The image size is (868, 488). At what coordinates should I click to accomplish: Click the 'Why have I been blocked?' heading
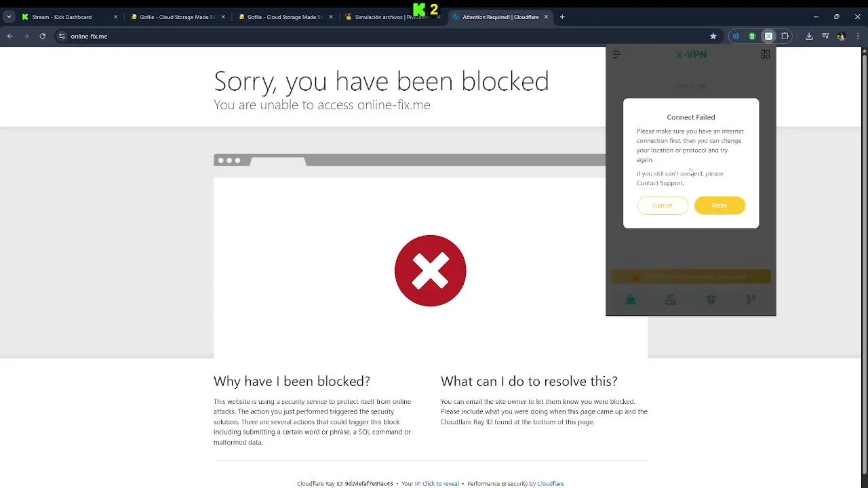point(292,381)
